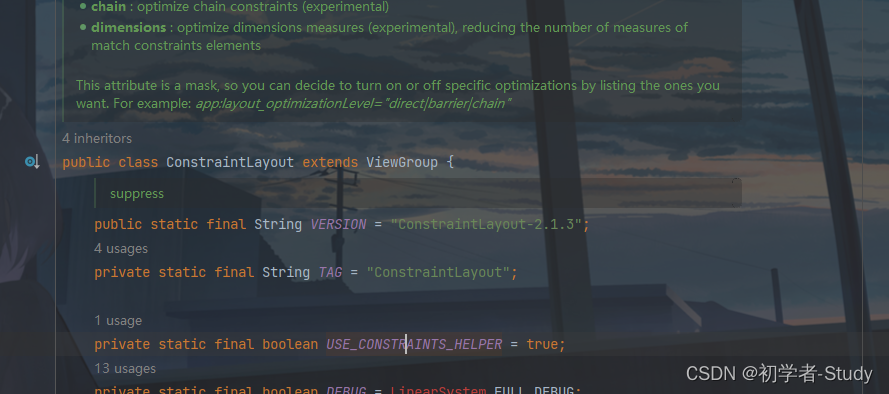
Task: Open the '4 usages' hint above TAG
Action: tap(121, 249)
